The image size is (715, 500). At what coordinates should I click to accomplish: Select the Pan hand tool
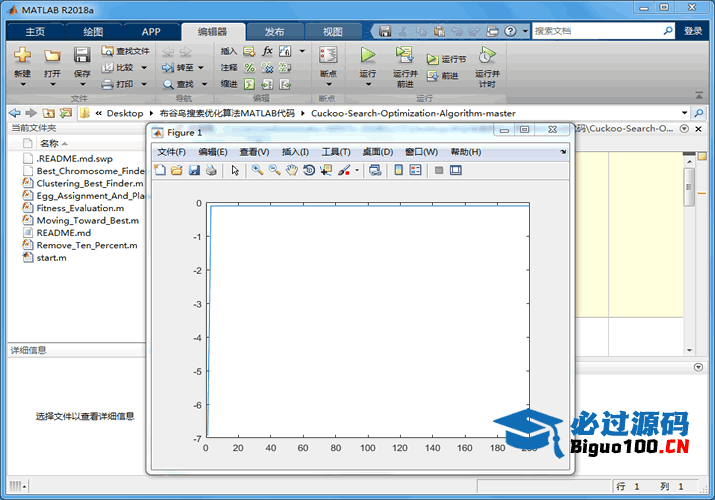pyautogui.click(x=292, y=170)
